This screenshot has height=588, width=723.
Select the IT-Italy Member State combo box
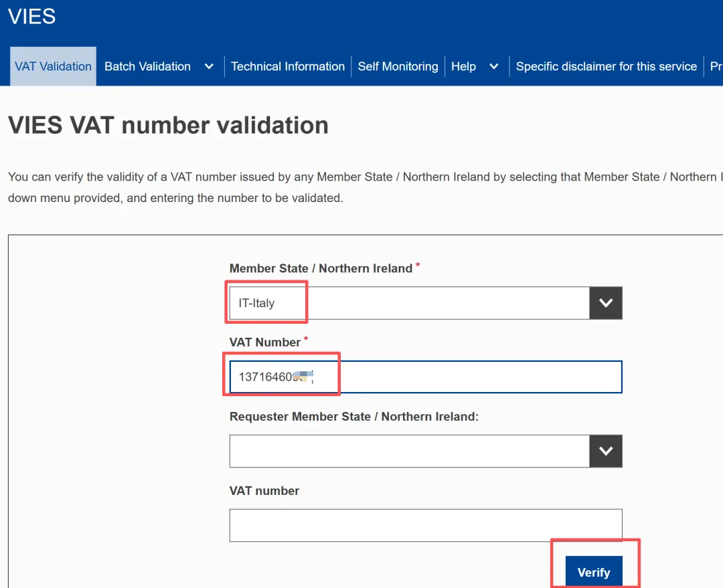[408, 303]
